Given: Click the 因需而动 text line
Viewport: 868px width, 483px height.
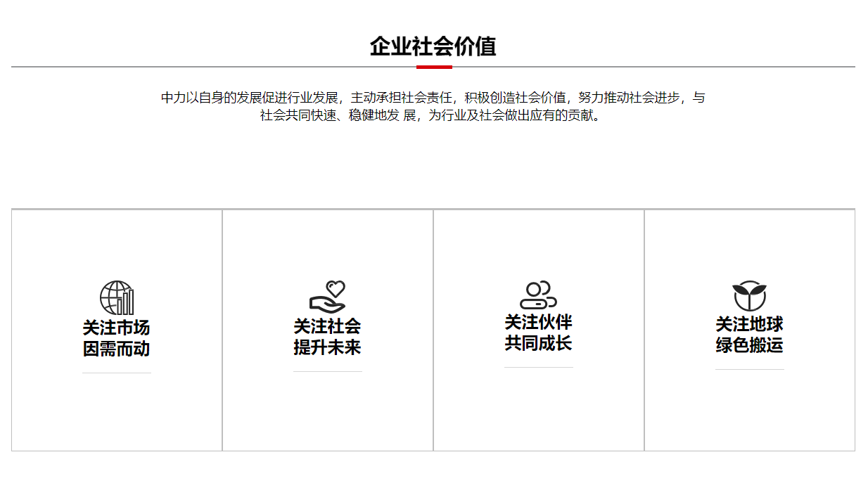Looking at the screenshot, I should pos(117,349).
